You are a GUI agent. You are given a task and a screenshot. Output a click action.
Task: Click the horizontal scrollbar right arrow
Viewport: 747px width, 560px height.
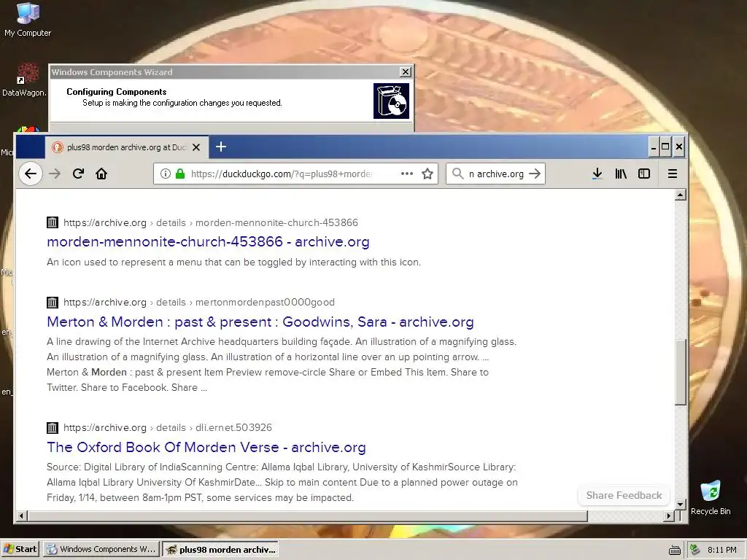(669, 516)
